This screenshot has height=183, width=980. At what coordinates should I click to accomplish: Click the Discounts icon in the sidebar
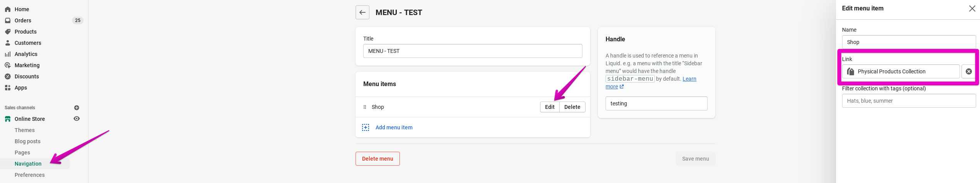tap(8, 76)
